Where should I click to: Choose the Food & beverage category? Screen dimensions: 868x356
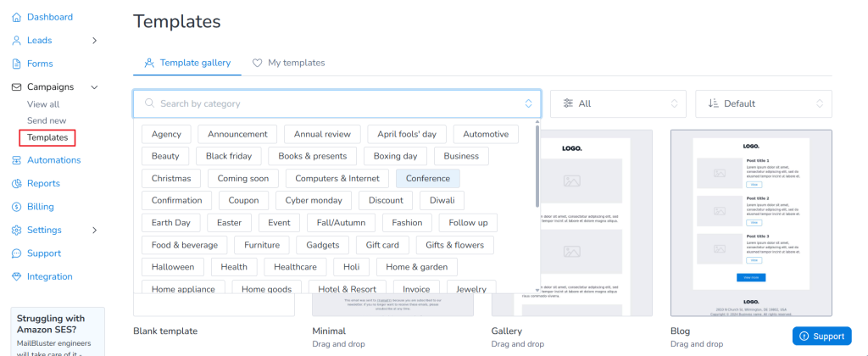(184, 245)
